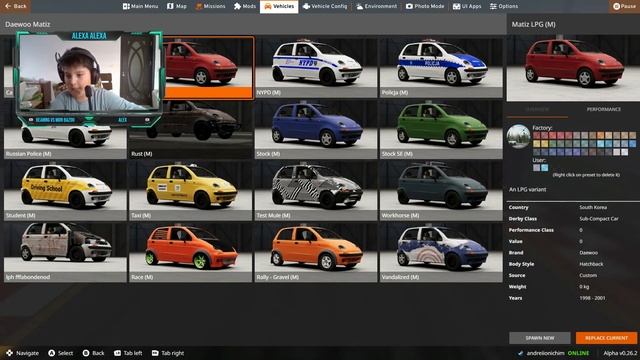
Task: Choose the Workhorse (M) configuration
Action: 441,191
